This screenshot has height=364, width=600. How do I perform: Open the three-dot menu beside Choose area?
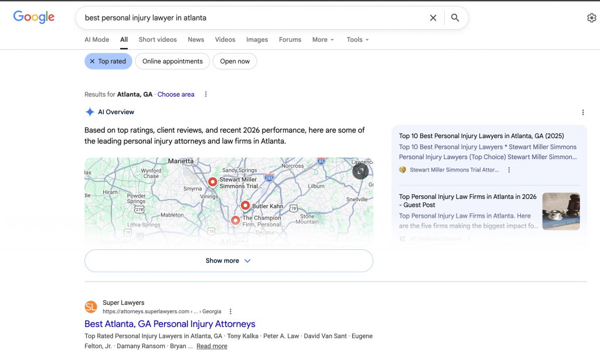(206, 94)
